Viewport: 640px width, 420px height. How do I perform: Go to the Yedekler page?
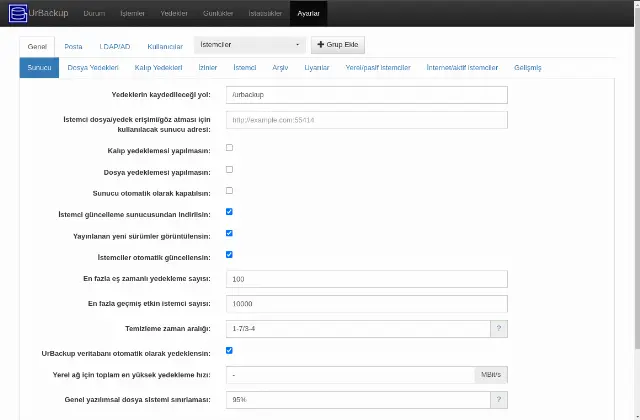(174, 13)
